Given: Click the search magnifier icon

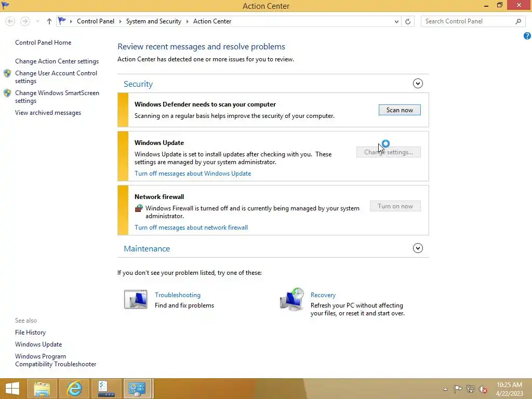Looking at the screenshot, I should pyautogui.click(x=518, y=21).
